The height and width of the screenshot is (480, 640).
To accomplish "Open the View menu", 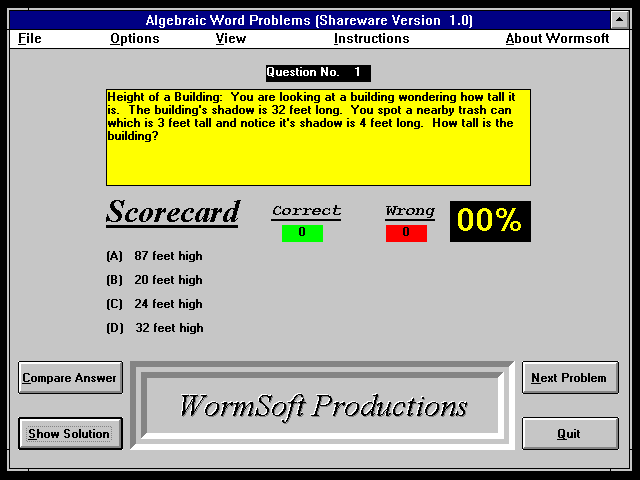I will tap(230, 39).
